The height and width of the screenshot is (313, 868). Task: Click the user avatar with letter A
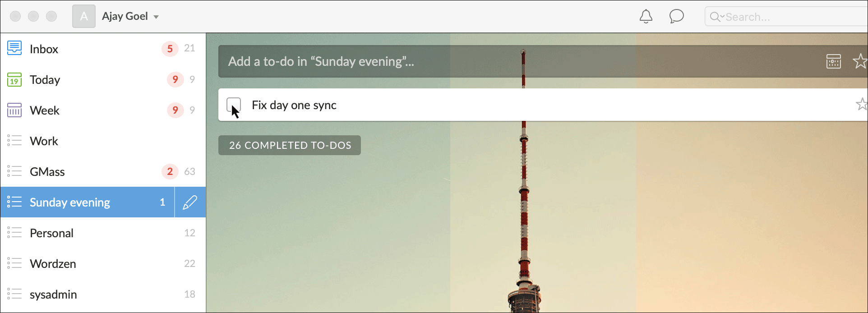tap(84, 17)
